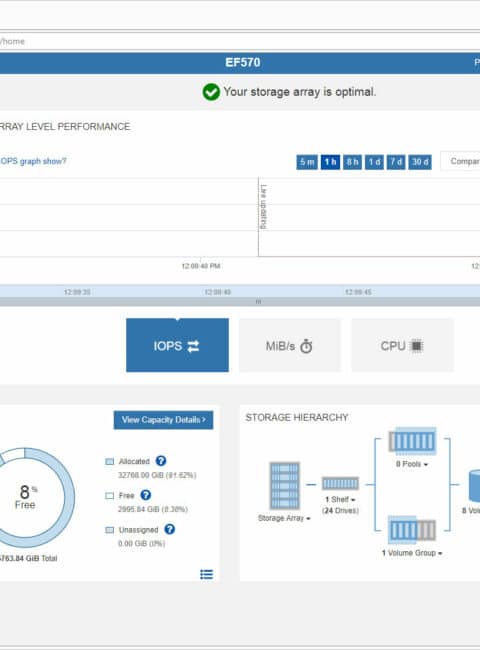Click the green optimal status checkmark icon
The height and width of the screenshot is (650, 480).
pos(211,92)
